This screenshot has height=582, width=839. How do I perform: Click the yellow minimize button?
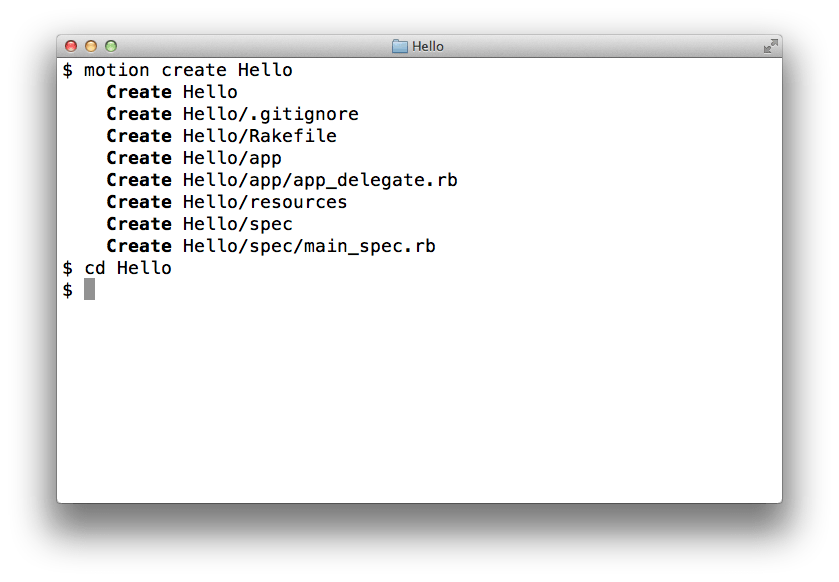pyautogui.click(x=90, y=46)
